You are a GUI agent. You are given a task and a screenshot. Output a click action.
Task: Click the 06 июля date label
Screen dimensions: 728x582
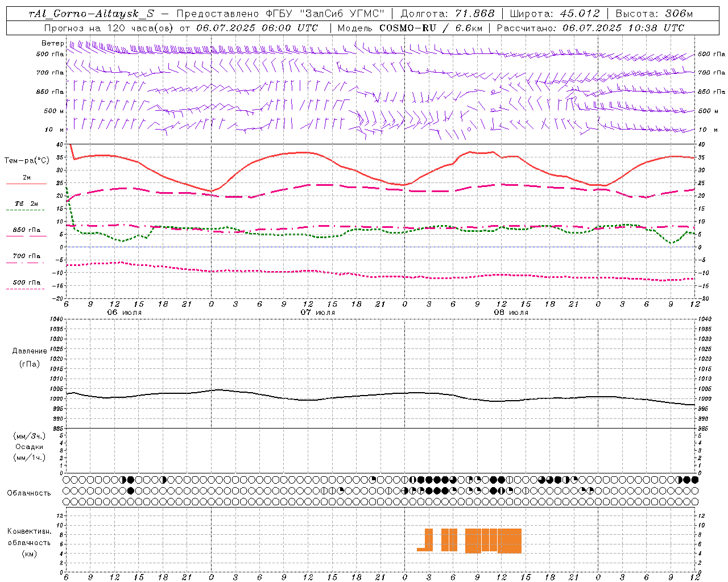(x=125, y=313)
